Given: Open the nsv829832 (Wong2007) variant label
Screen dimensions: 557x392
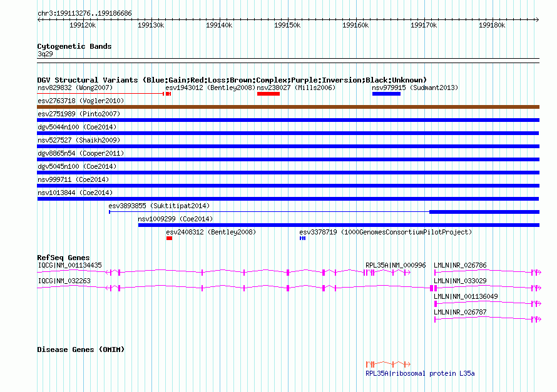Looking at the screenshot, I should point(75,88).
